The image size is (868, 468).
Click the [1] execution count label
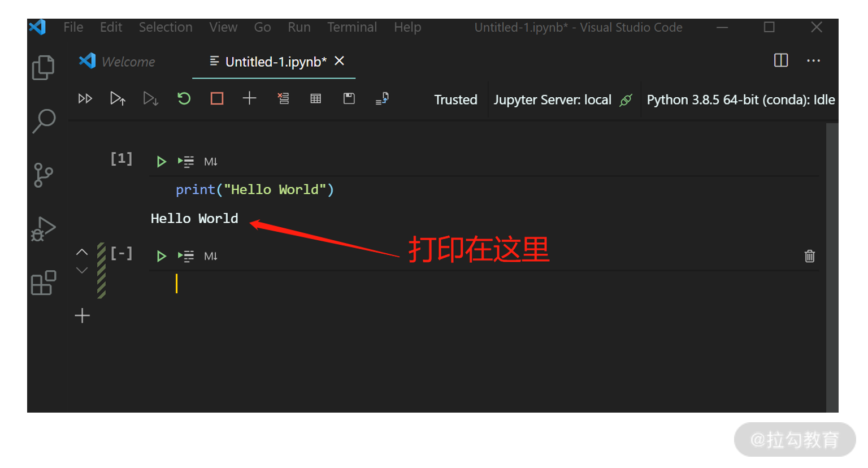(x=121, y=159)
